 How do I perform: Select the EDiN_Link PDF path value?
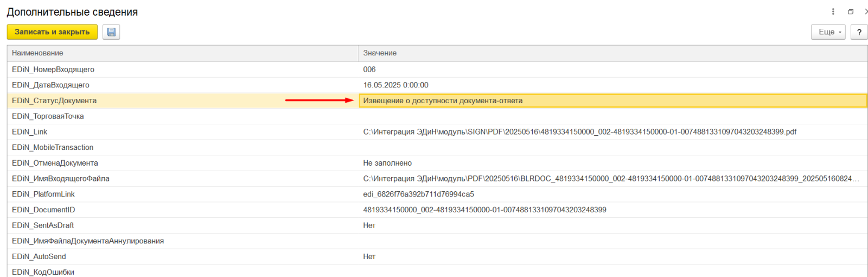point(579,132)
